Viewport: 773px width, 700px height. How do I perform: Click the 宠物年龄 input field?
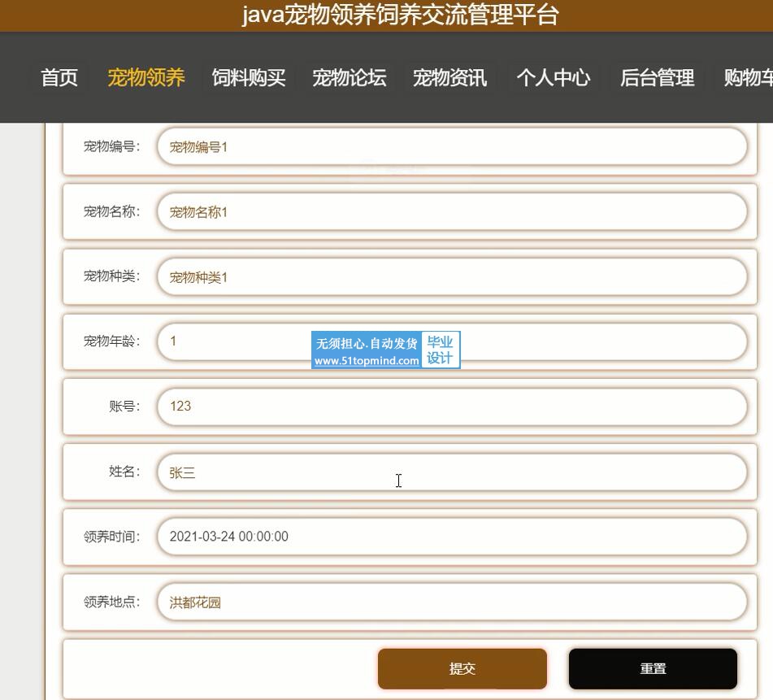click(x=452, y=341)
